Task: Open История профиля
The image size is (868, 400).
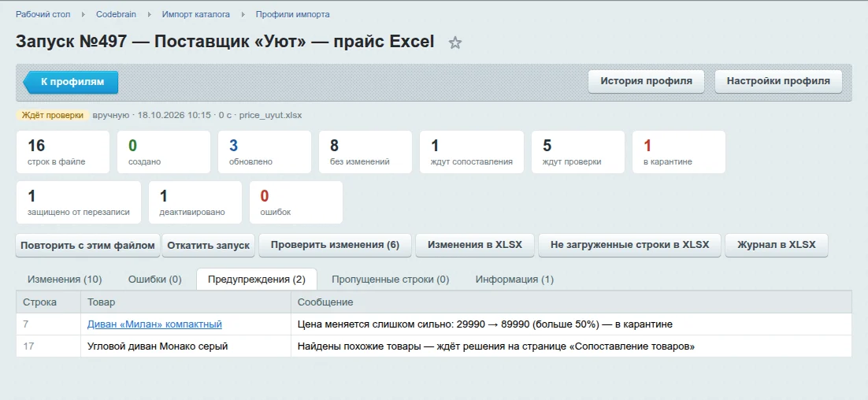Action: click(x=646, y=81)
